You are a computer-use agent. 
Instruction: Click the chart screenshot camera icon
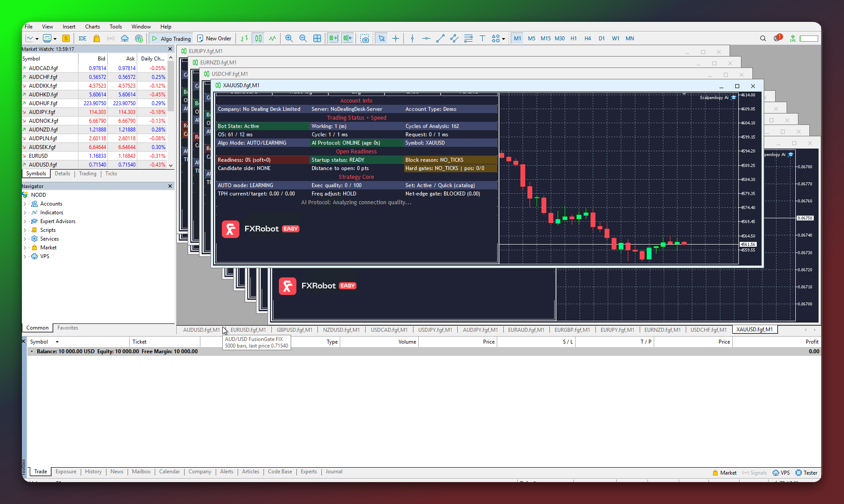pyautogui.click(x=364, y=39)
